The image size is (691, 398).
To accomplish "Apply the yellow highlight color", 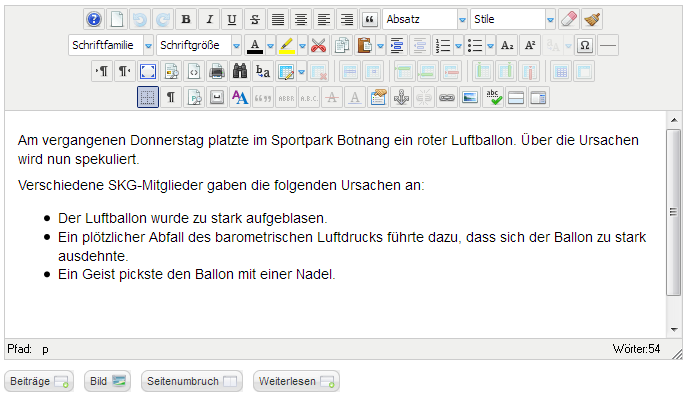I will pos(287,45).
